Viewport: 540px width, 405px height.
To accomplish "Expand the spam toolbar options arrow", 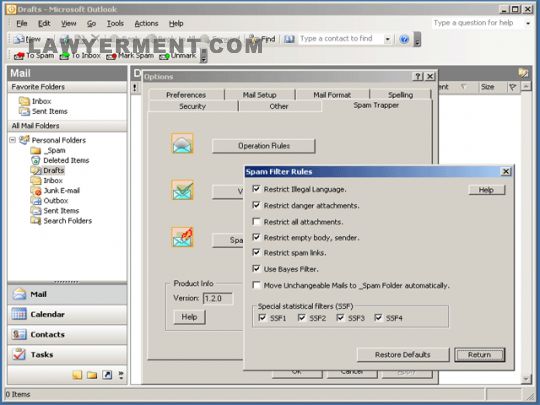I will (204, 56).
